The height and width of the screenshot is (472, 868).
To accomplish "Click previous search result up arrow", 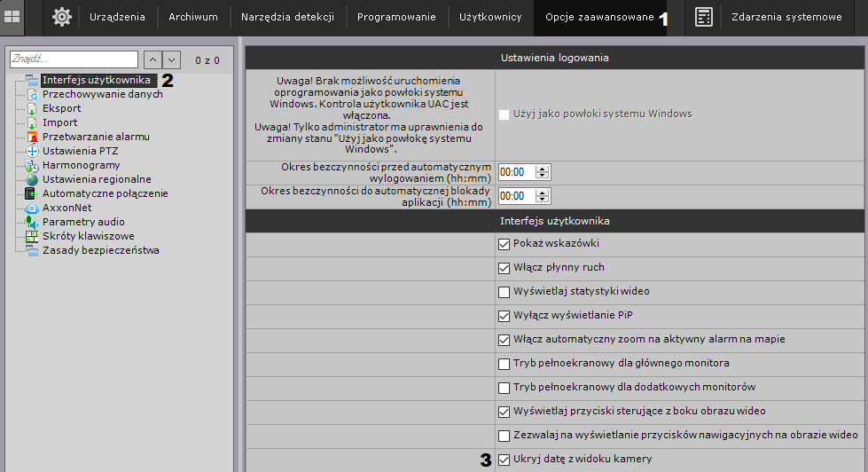I will pos(152,59).
